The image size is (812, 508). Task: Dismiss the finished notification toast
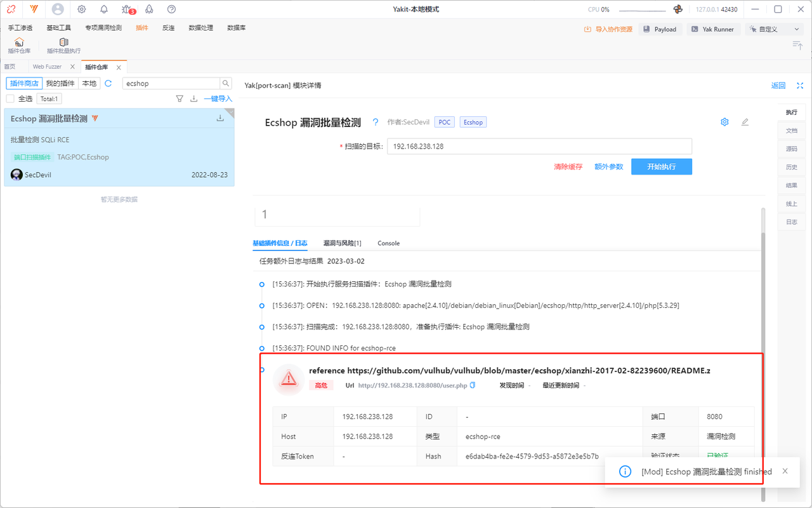click(785, 471)
